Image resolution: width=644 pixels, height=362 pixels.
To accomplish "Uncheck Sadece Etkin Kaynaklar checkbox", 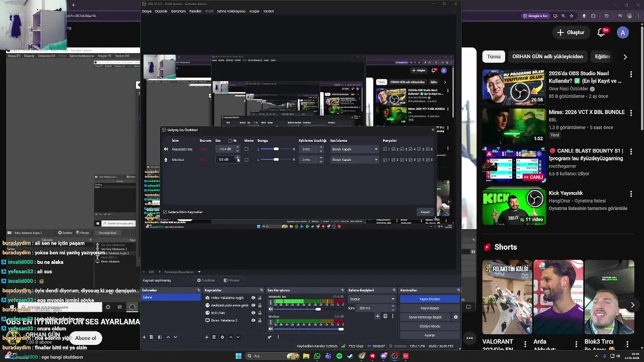I will tap(165, 212).
